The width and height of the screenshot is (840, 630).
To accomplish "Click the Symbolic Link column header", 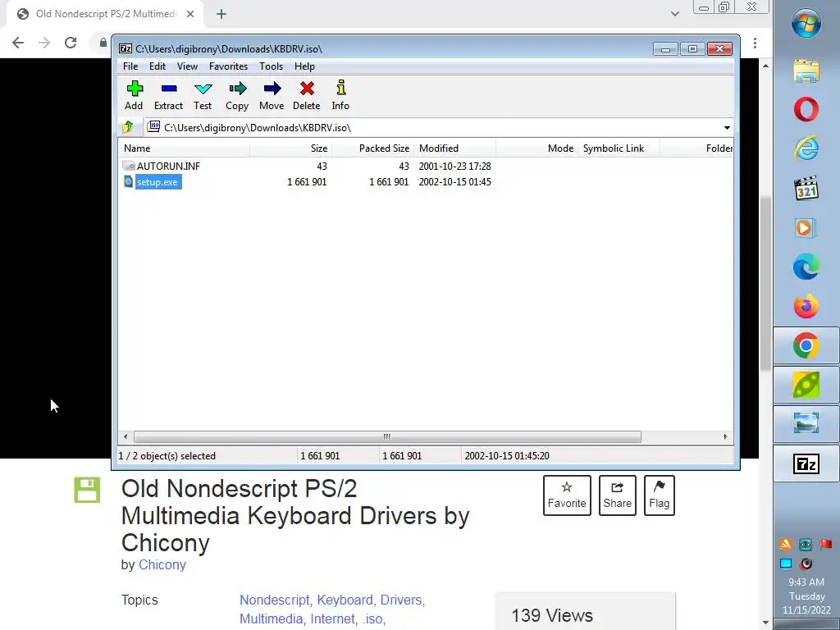I will pyautogui.click(x=619, y=148).
